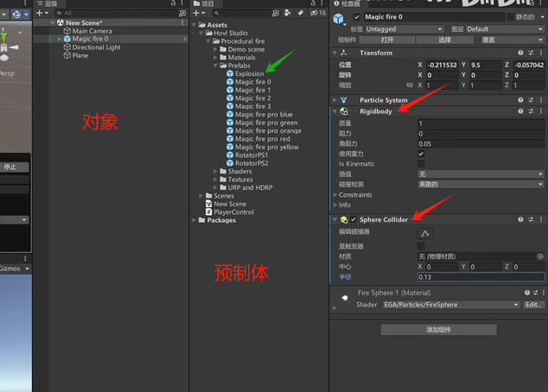Open the EGA/Particles/FireSphere shader dropdown
Screen dimensions: 548x392
451,305
